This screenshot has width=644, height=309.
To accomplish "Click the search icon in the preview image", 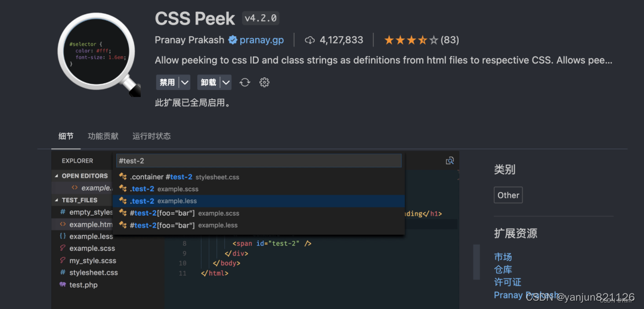I will [x=450, y=161].
